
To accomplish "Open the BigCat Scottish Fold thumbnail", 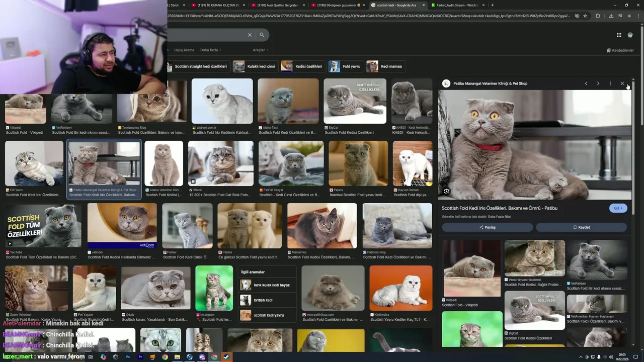I will (x=355, y=101).
